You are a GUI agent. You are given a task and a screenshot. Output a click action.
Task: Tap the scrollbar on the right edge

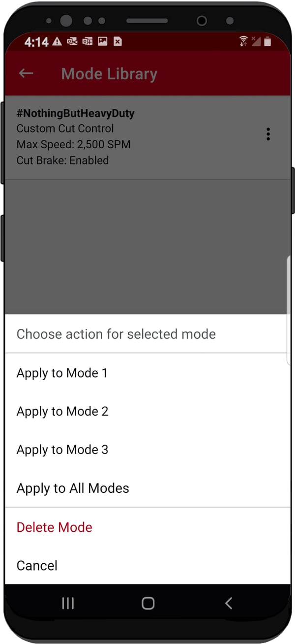coord(288,305)
